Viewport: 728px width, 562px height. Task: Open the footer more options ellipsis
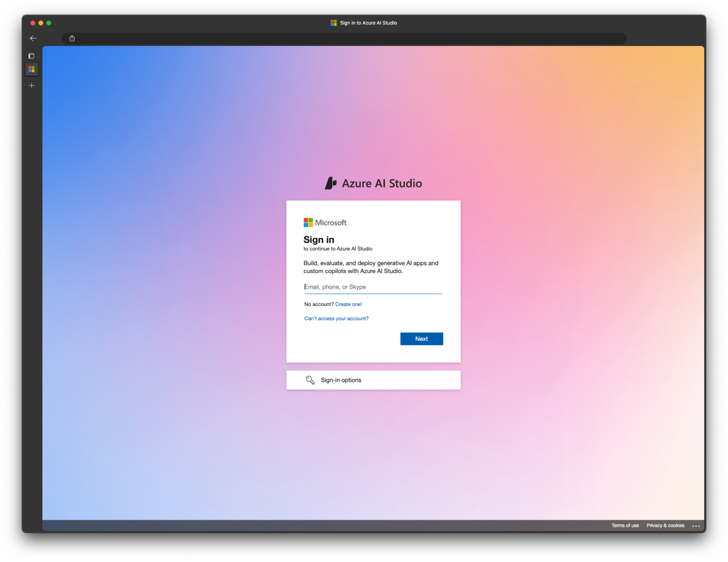pyautogui.click(x=696, y=525)
